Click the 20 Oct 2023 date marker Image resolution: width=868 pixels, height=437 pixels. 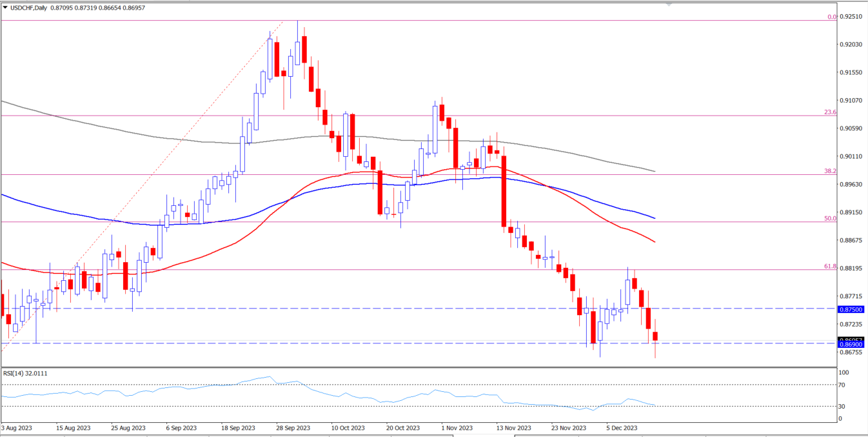(x=403, y=427)
